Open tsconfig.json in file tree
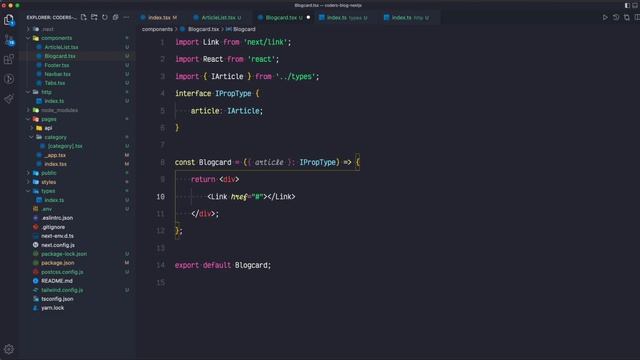Screen dimensions: 640x360 [x=57, y=299]
